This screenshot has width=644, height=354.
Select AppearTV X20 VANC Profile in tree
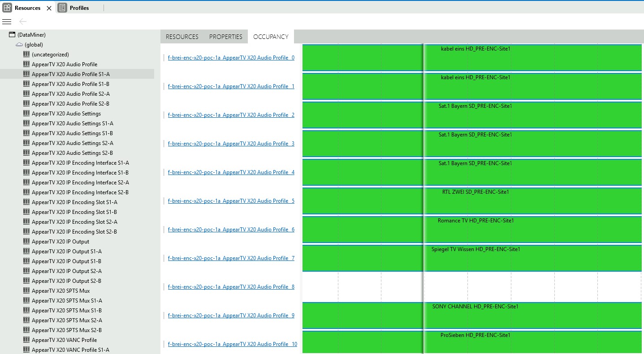click(64, 340)
